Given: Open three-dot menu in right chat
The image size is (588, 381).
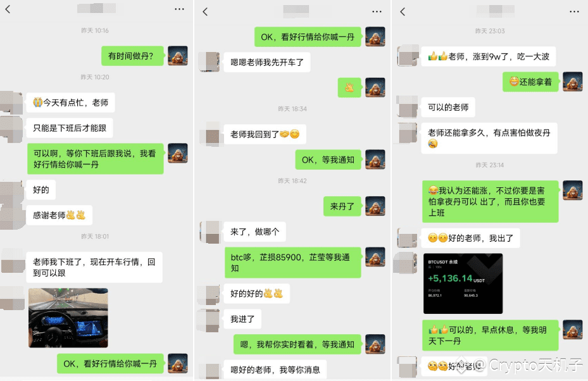Looking at the screenshot, I should pyautogui.click(x=574, y=11).
